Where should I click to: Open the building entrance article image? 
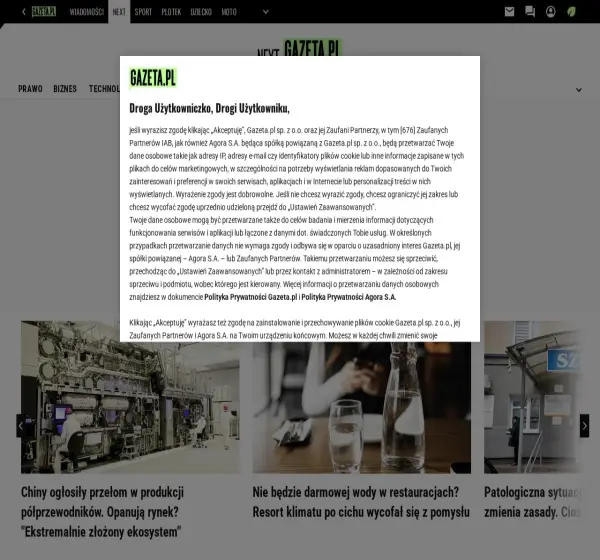click(533, 397)
